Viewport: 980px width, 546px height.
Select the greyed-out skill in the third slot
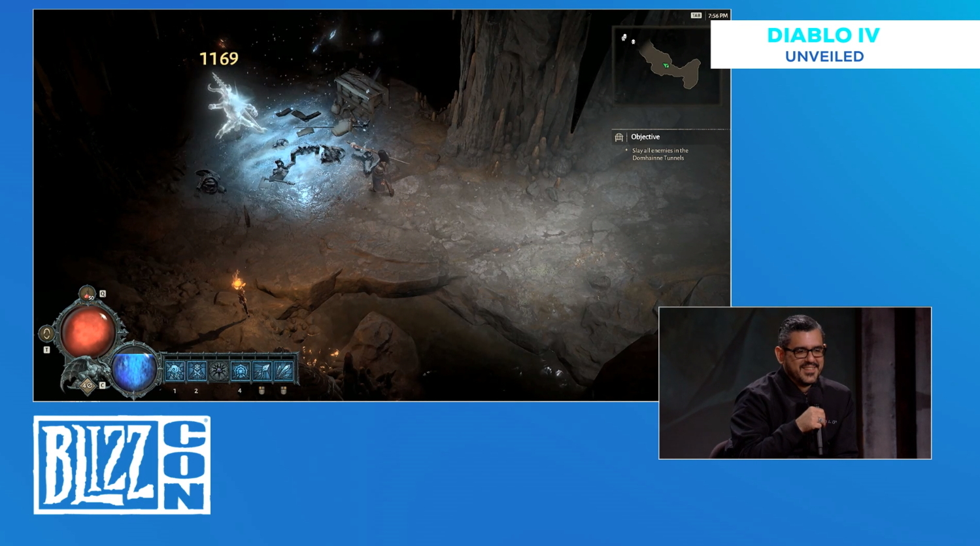[x=218, y=371]
